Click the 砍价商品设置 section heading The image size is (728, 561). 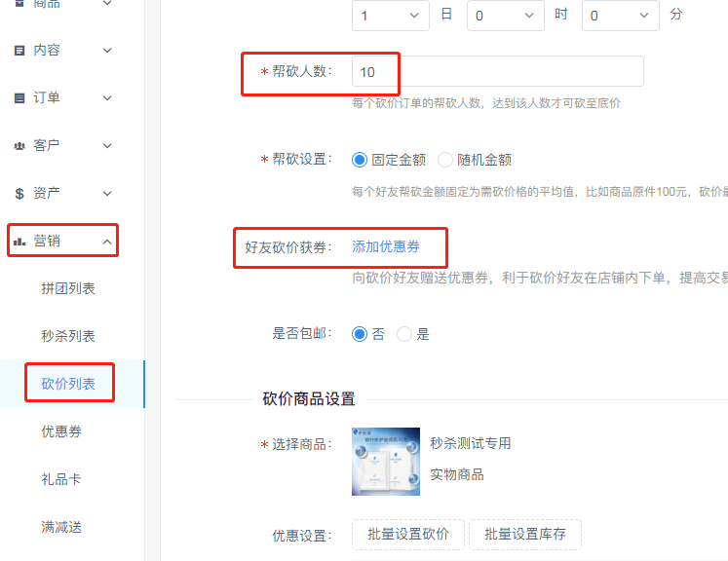click(x=309, y=399)
